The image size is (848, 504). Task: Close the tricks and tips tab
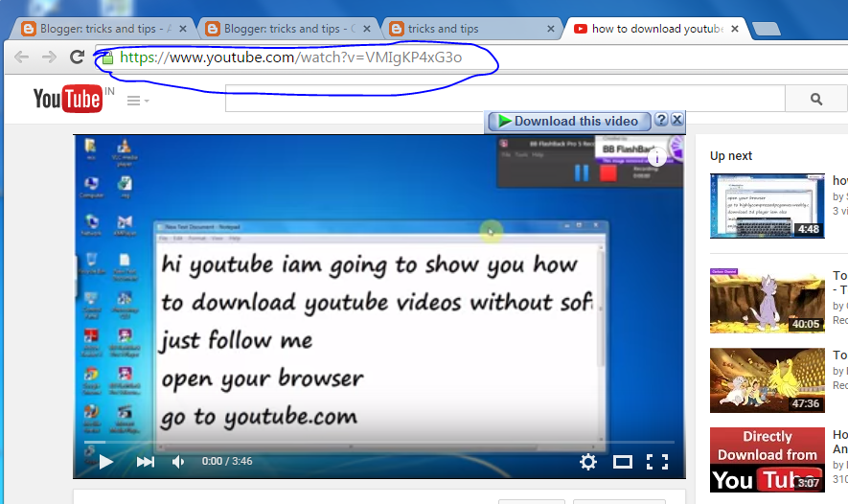point(551,29)
